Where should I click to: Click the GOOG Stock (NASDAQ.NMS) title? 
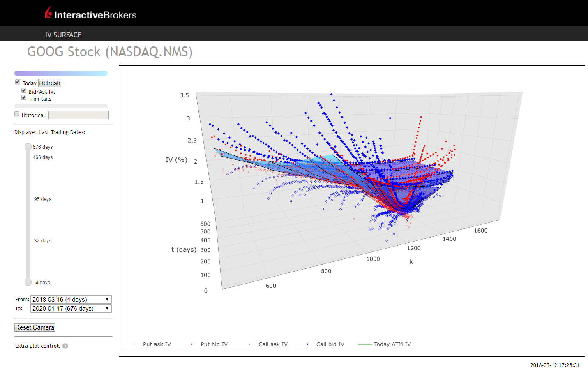click(110, 52)
